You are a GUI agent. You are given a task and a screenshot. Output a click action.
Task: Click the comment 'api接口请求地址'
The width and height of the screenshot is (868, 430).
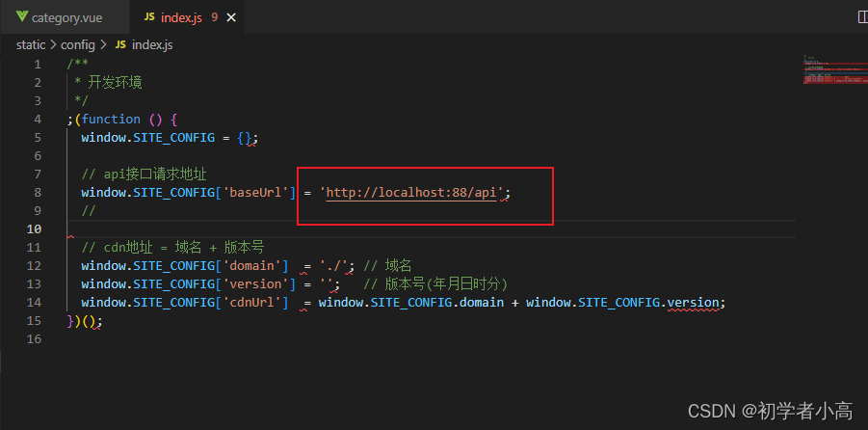(155, 175)
